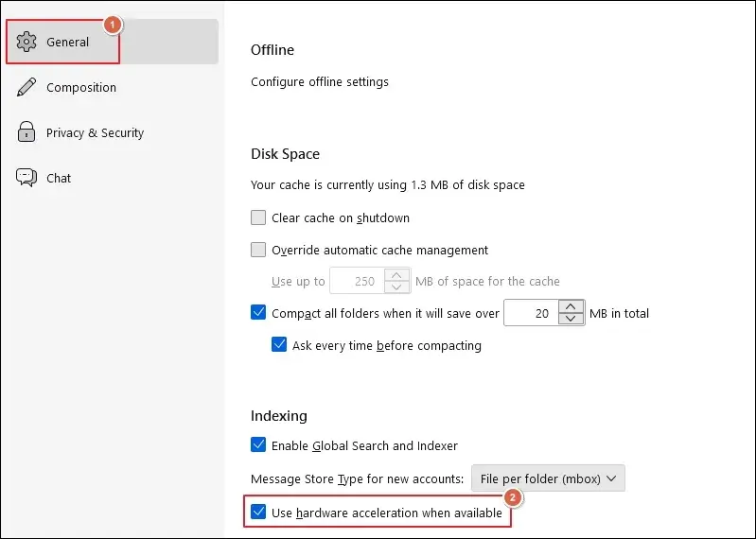Click cache size down arrow

[396, 287]
